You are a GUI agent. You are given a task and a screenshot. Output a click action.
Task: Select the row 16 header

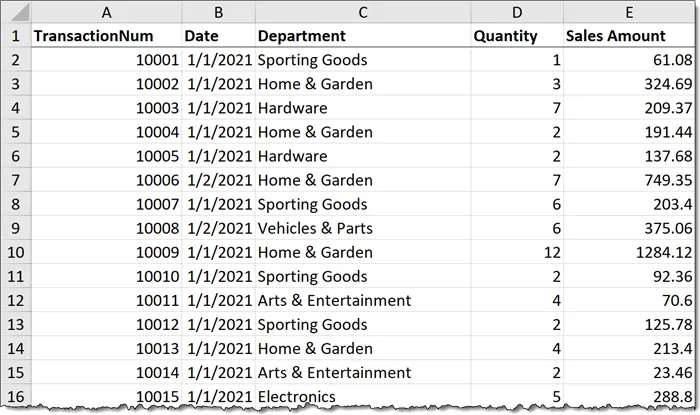click(14, 396)
